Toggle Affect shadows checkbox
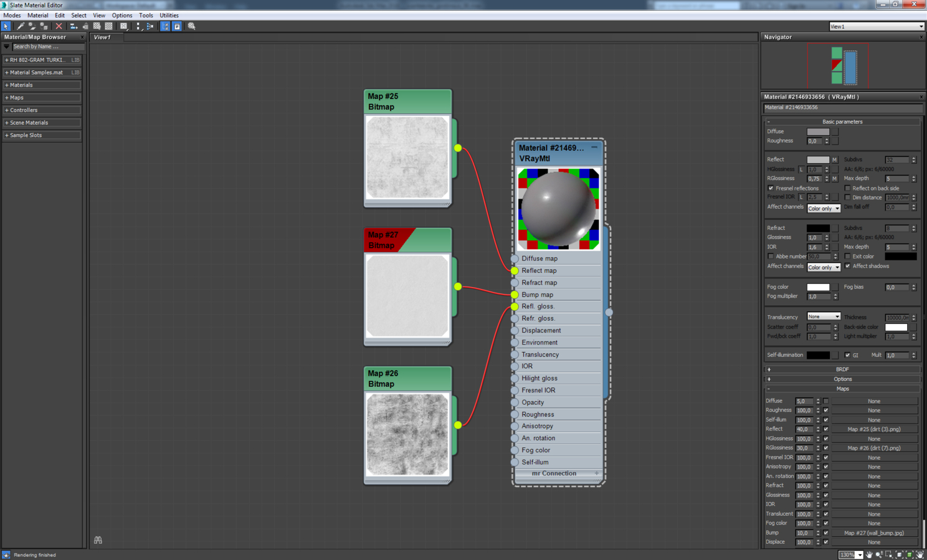The width and height of the screenshot is (927, 560). [847, 266]
